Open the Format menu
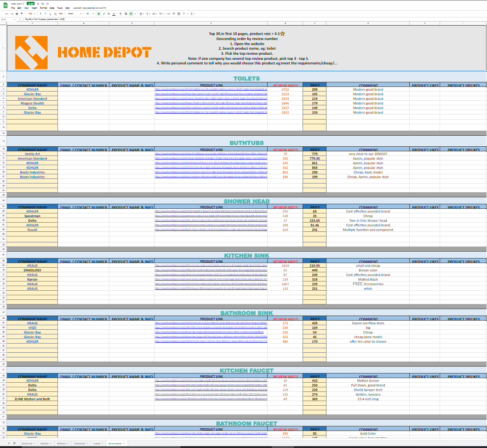The width and height of the screenshot is (487, 448). click(44, 8)
